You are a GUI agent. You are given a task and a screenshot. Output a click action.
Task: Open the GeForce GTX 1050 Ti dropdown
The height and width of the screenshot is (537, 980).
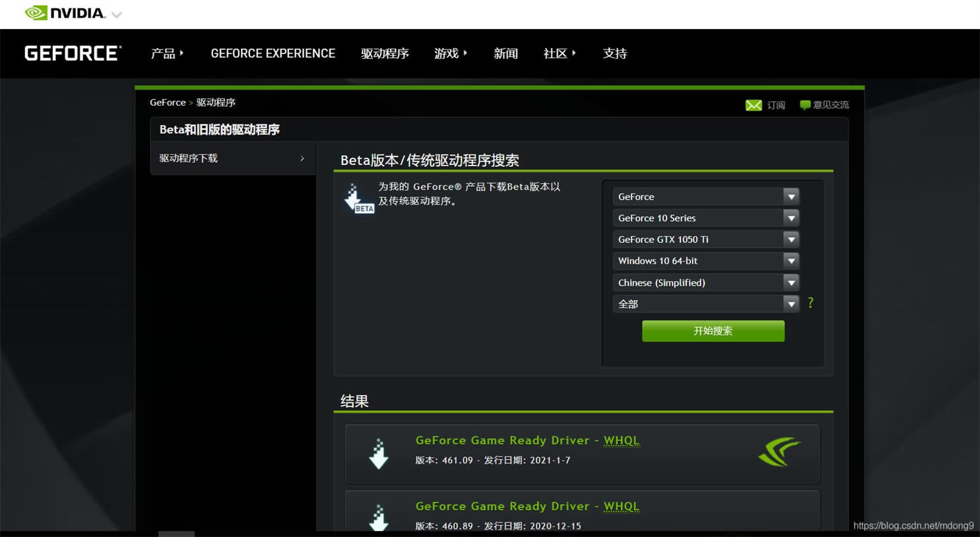pyautogui.click(x=706, y=239)
